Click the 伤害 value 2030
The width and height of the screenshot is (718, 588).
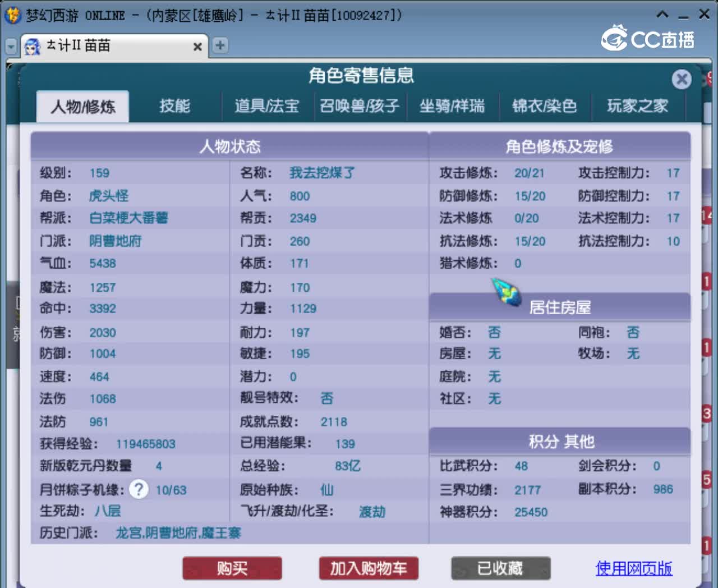pos(103,333)
